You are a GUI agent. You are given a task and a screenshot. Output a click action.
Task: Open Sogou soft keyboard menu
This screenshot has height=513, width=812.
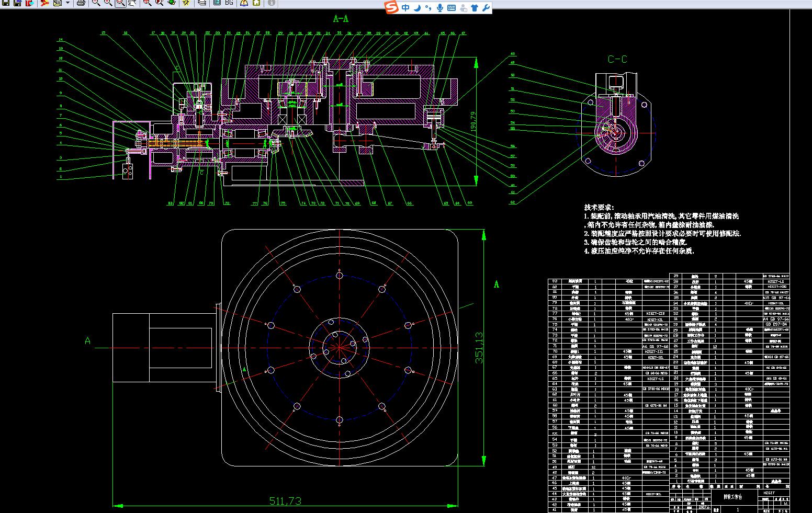pos(452,7)
